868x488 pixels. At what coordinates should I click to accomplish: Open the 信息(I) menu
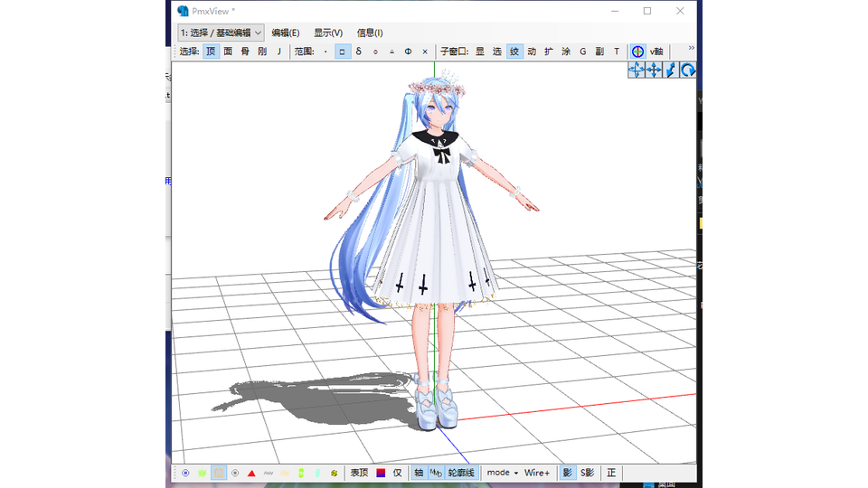point(370,33)
